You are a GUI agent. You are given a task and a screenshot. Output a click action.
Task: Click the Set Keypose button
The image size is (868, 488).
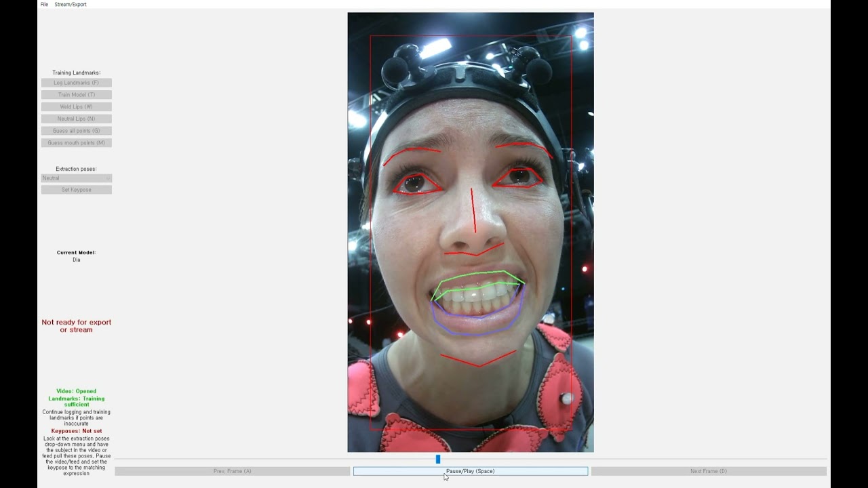77,190
